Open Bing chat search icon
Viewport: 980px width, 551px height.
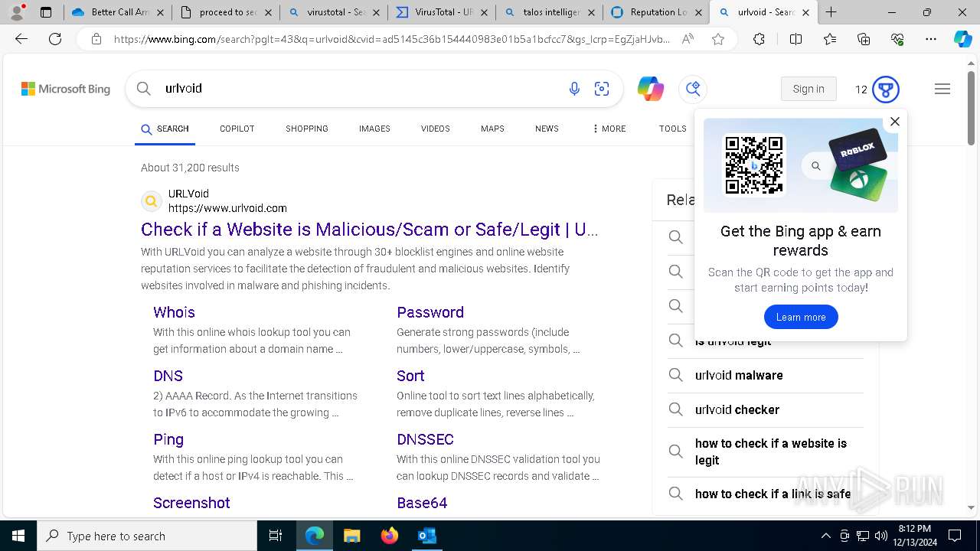tap(693, 89)
